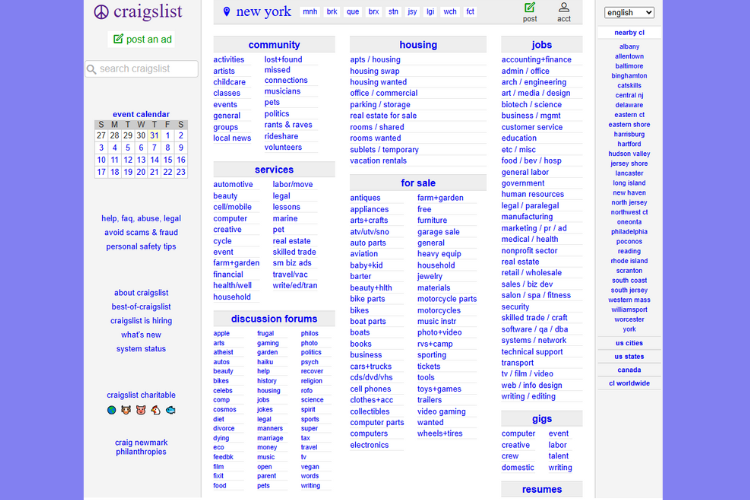This screenshot has width=750, height=500.
Task: Click the pencil icon on post an ad
Action: [118, 39]
